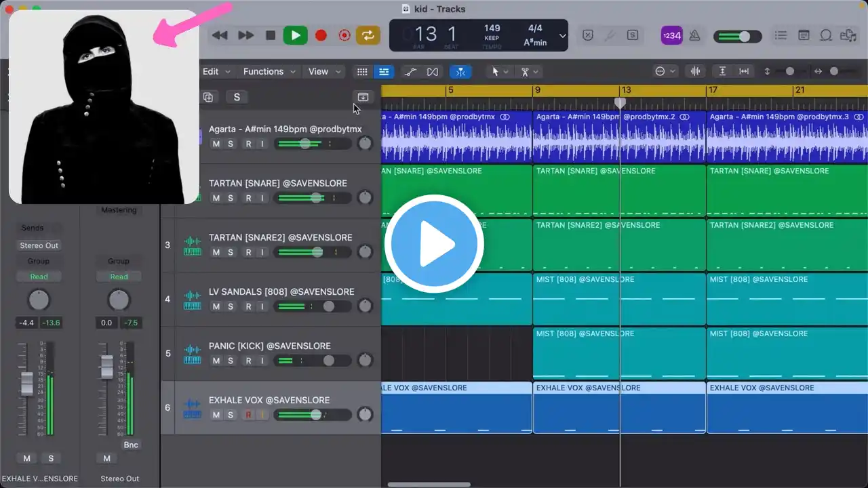Open the Loop Browser
Image resolution: width=868 pixels, height=488 pixels.
(826, 35)
